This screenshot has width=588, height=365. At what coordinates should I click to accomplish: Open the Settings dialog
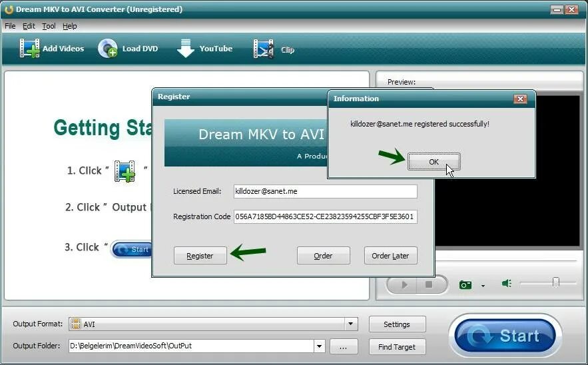[x=397, y=324]
